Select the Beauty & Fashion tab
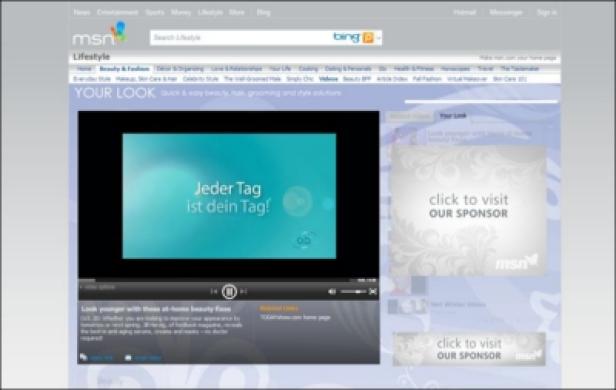 pos(124,69)
